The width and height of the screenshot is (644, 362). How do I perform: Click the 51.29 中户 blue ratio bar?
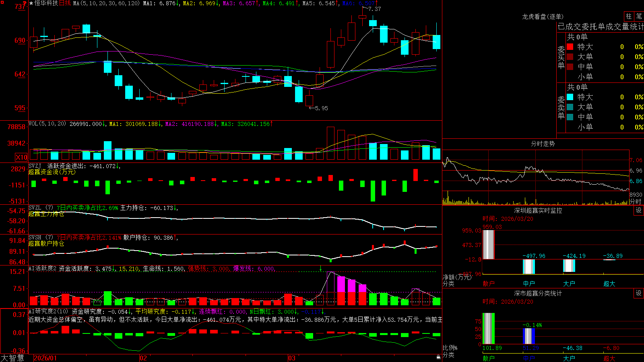529,336
